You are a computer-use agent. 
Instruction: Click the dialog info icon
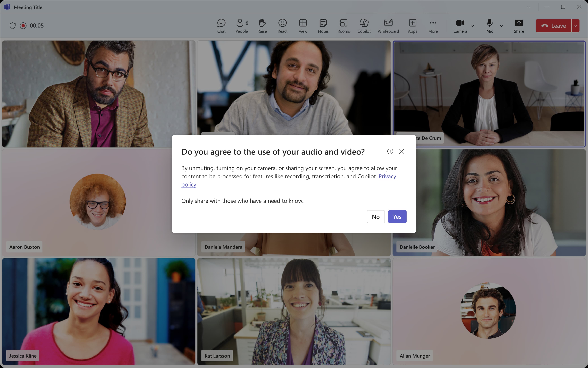coord(390,151)
